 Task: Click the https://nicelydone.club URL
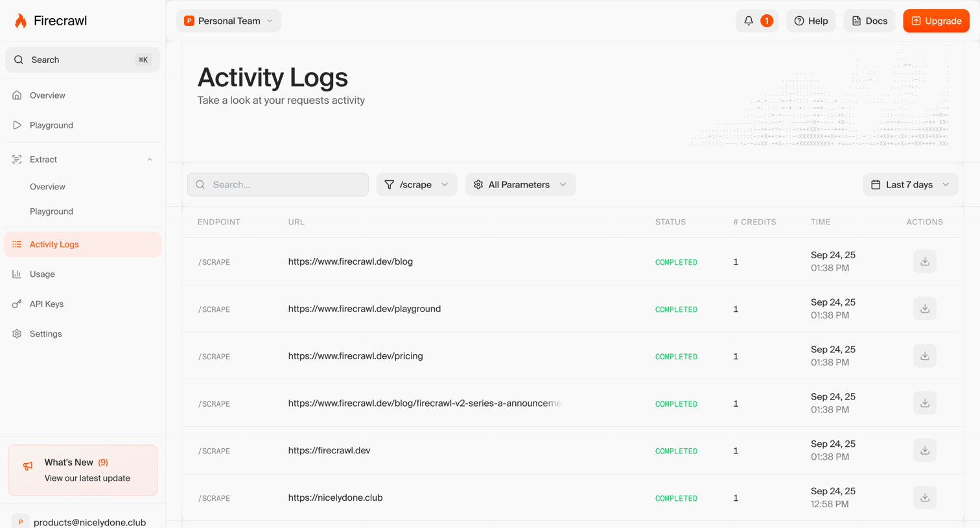[x=335, y=498]
